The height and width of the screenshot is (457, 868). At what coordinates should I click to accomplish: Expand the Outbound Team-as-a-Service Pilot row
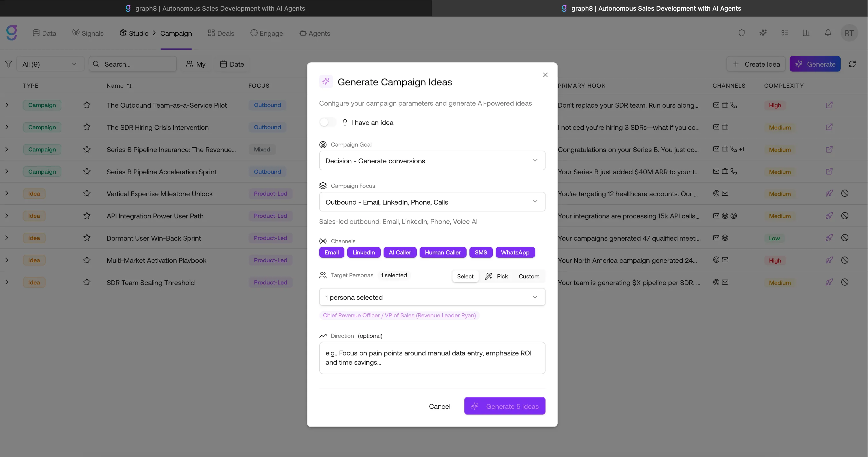[7, 105]
